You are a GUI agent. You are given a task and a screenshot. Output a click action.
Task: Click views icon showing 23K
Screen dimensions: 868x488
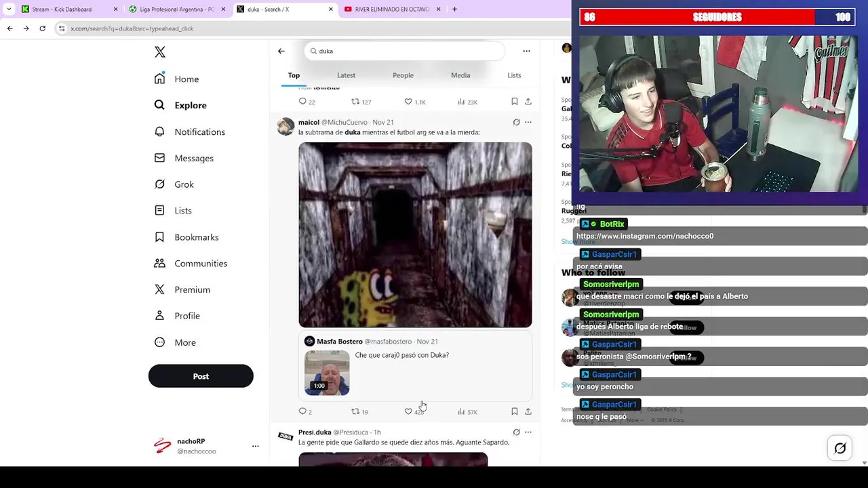[461, 102]
